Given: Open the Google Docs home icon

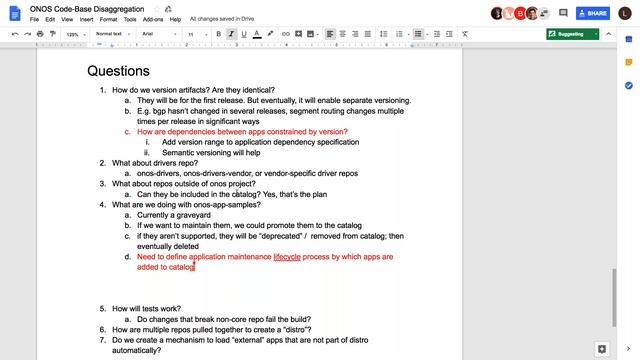Looking at the screenshot, I should pyautogui.click(x=15, y=13).
